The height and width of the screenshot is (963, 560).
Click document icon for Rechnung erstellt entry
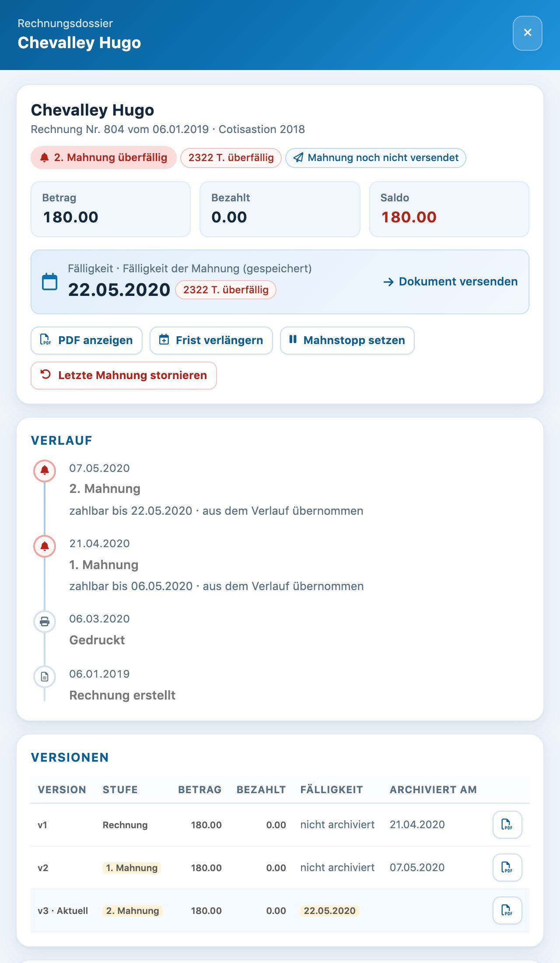[x=45, y=677]
